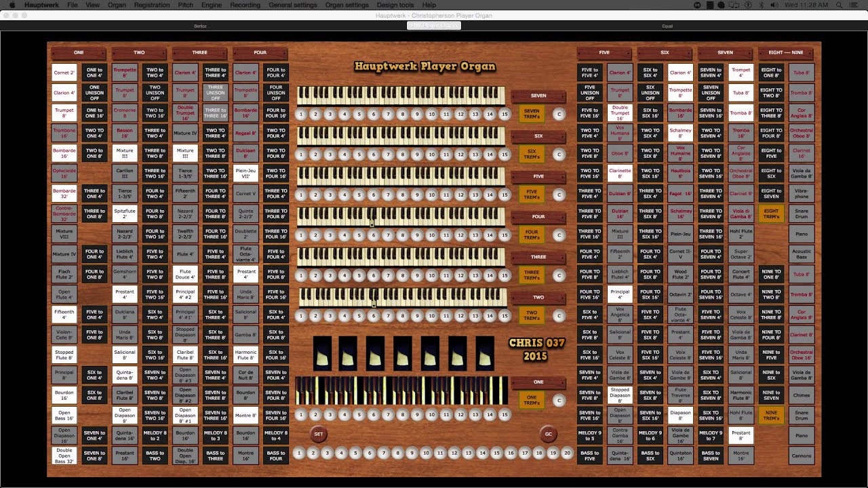868x488 pixels.
Task: Engage the THREE TREM's tremulant
Action: point(532,275)
